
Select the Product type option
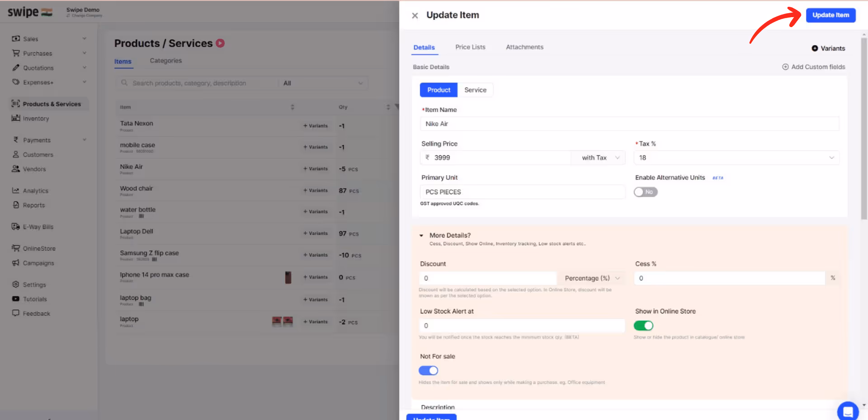click(x=439, y=90)
